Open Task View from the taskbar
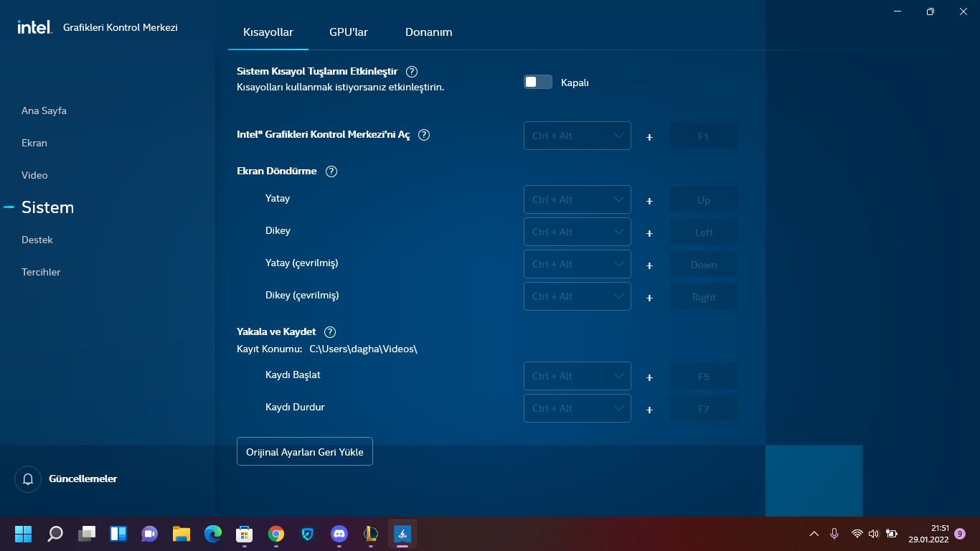The width and height of the screenshot is (980, 551). pyautogui.click(x=87, y=534)
